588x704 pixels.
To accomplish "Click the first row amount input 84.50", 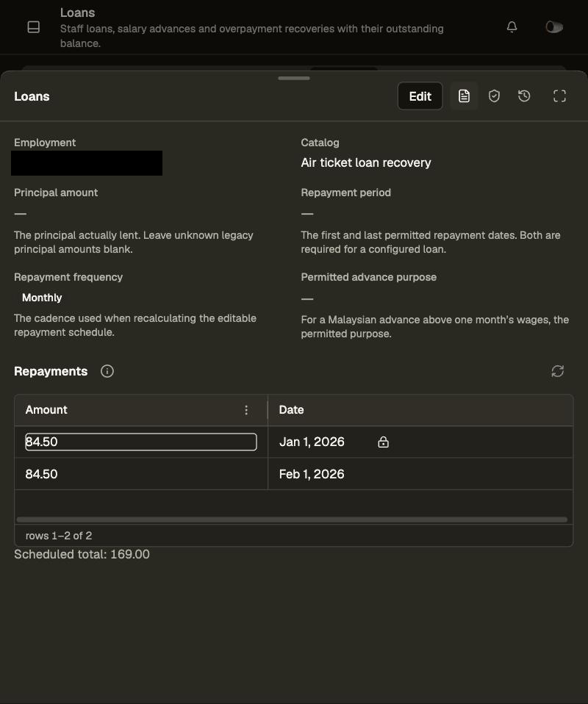I will (x=140, y=442).
